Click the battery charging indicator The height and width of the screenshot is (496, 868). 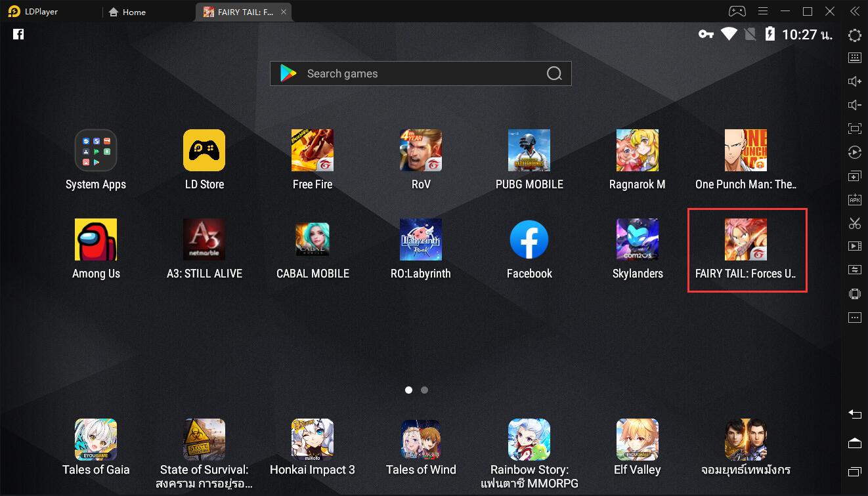770,34
